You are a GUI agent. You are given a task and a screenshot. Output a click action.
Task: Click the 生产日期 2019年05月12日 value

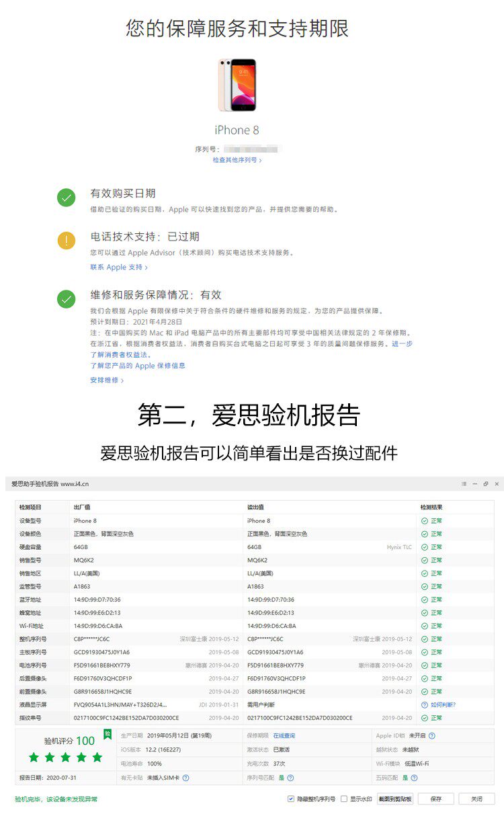coord(178,736)
